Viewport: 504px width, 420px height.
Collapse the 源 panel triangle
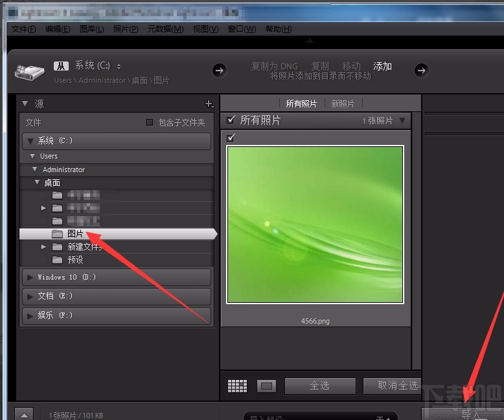pos(25,104)
